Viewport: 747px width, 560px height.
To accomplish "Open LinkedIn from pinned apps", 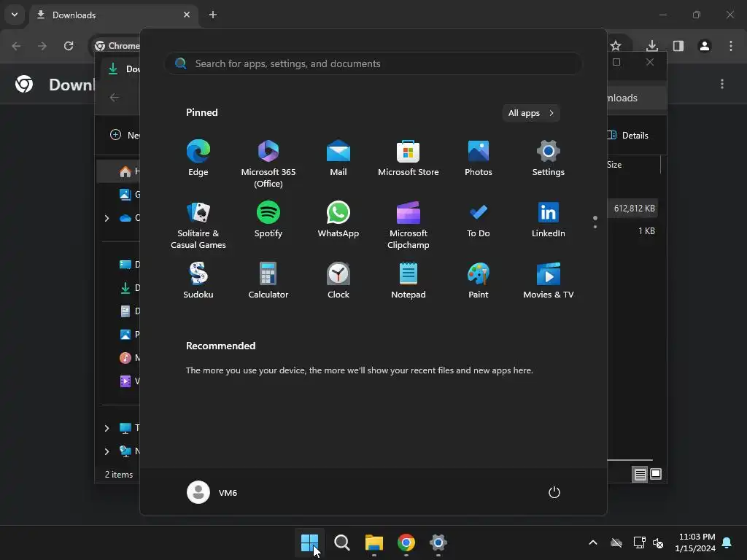I will (x=549, y=219).
